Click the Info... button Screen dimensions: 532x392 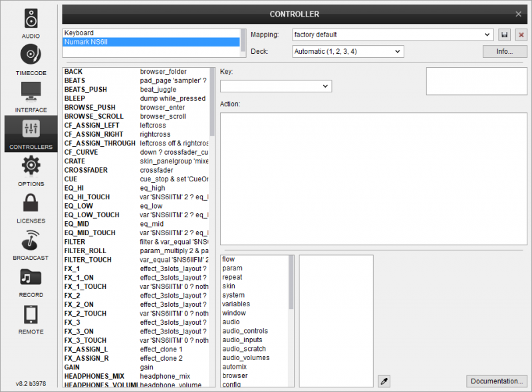click(505, 51)
